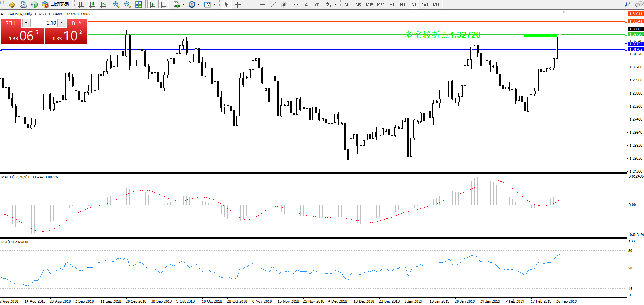Screen dimensions: 644x305
Task: Click the Tile Windows icon
Action: tap(138, 4)
